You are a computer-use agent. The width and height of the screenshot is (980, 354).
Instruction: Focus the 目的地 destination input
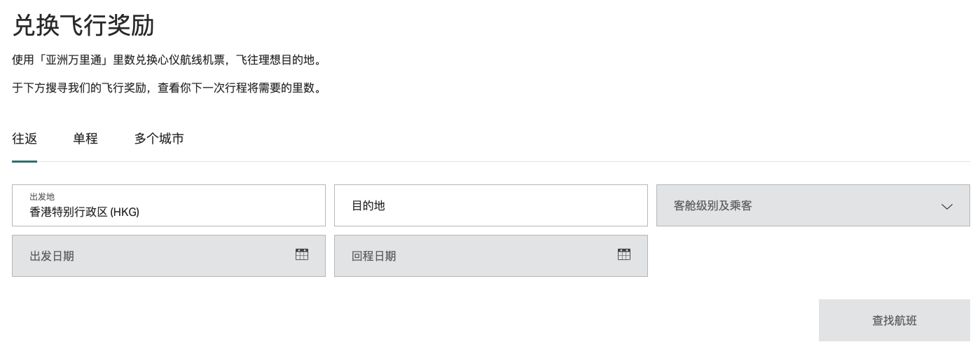(491, 205)
